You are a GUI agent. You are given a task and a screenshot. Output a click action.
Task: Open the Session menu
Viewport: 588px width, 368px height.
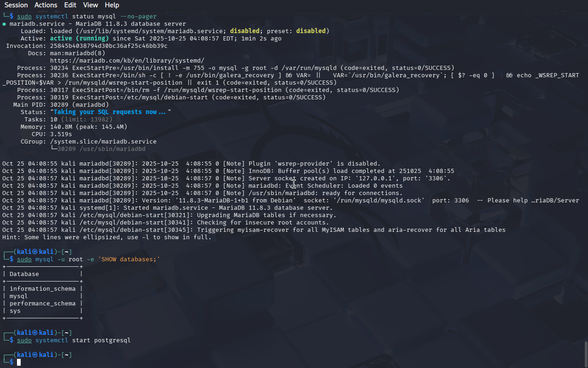(16, 5)
